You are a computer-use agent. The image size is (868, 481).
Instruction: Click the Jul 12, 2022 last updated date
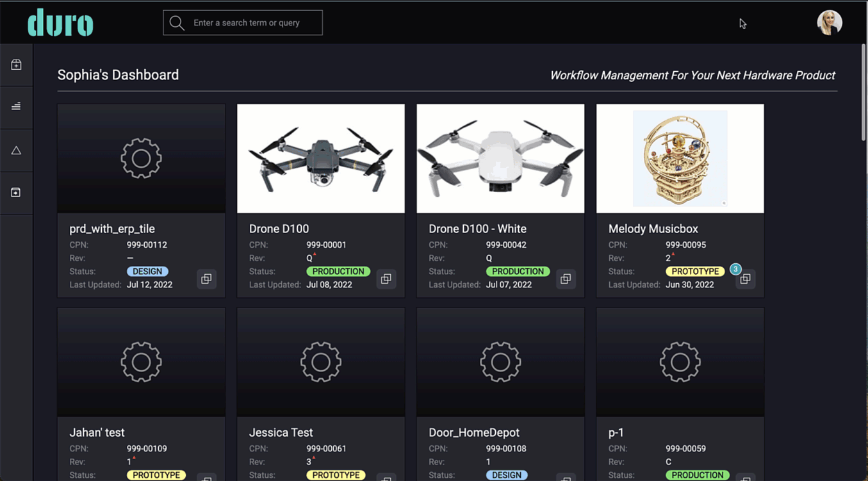coord(149,284)
